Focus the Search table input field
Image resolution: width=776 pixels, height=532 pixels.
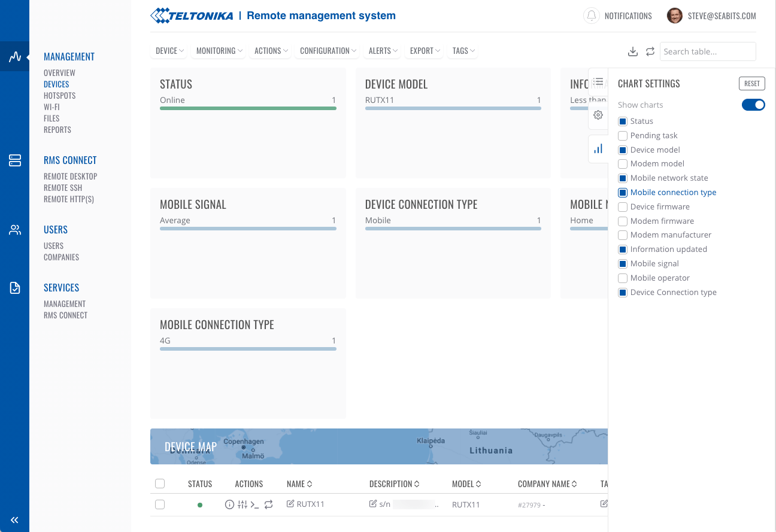pyautogui.click(x=708, y=51)
